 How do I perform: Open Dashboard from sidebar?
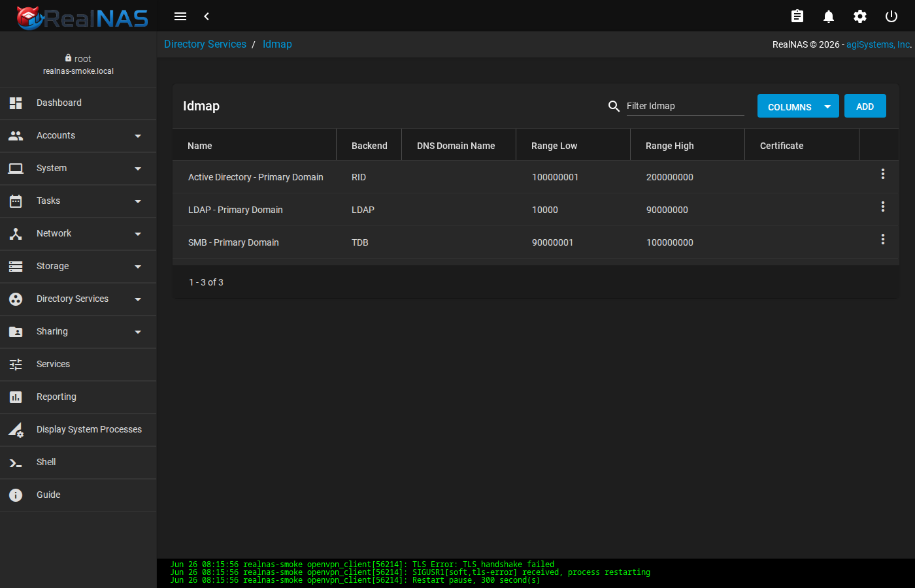[78, 103]
